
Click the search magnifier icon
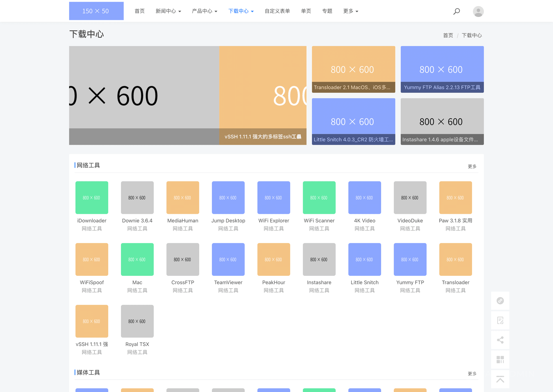click(457, 11)
